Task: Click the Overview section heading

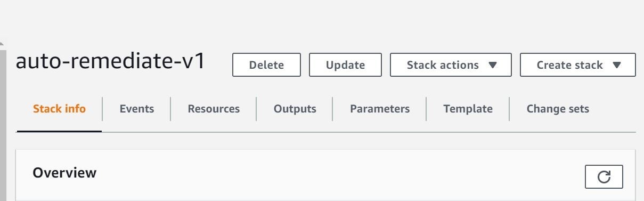Action: [64, 173]
